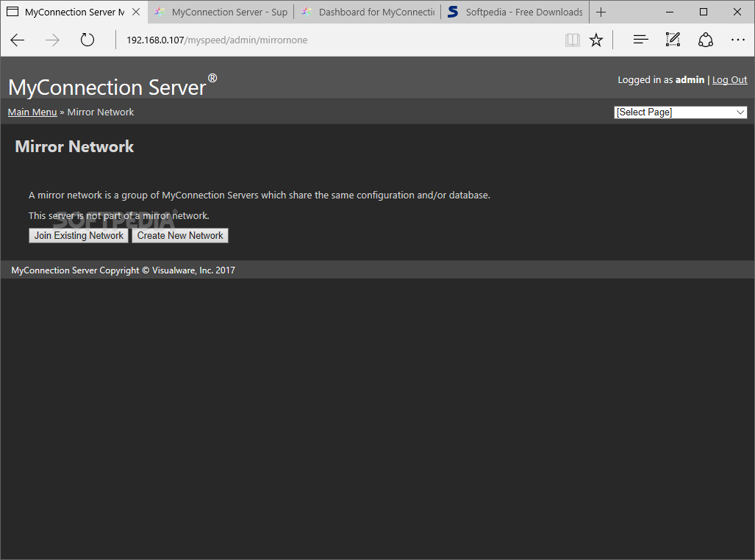Click the Softpedia tab's S favicon

[x=453, y=12]
